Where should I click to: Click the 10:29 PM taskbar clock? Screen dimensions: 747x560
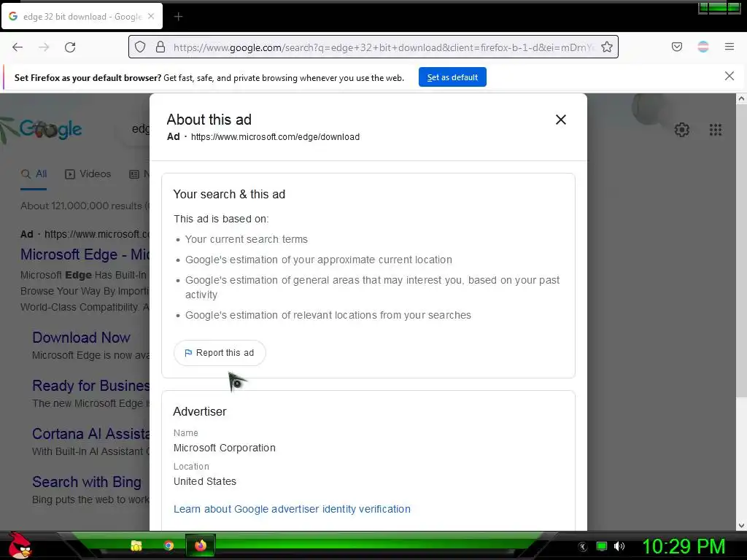[x=684, y=546]
